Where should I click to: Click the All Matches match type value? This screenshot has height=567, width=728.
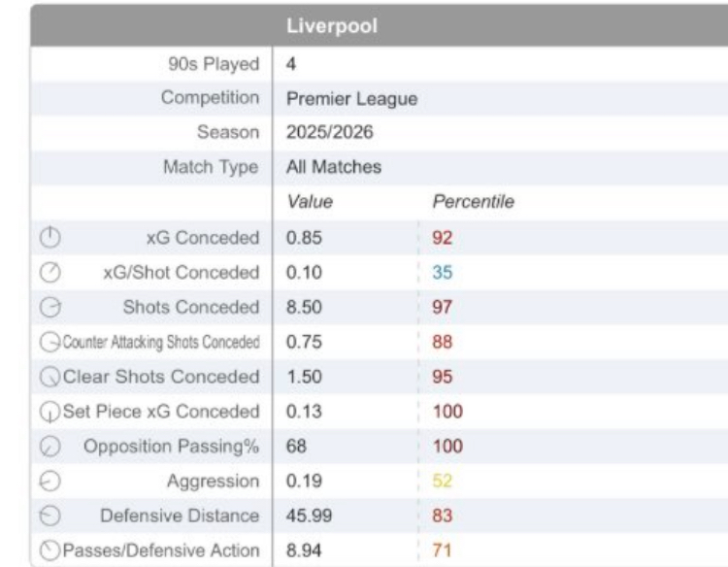(333, 167)
